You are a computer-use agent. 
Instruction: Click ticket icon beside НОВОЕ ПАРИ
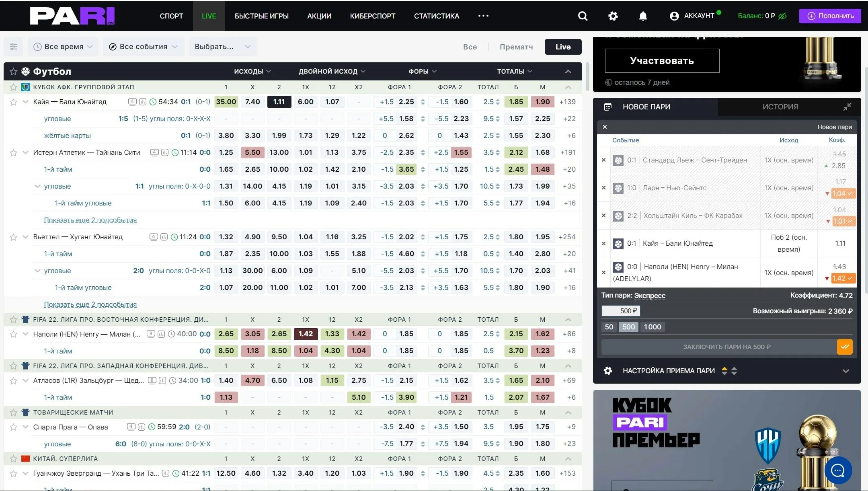[x=608, y=107]
